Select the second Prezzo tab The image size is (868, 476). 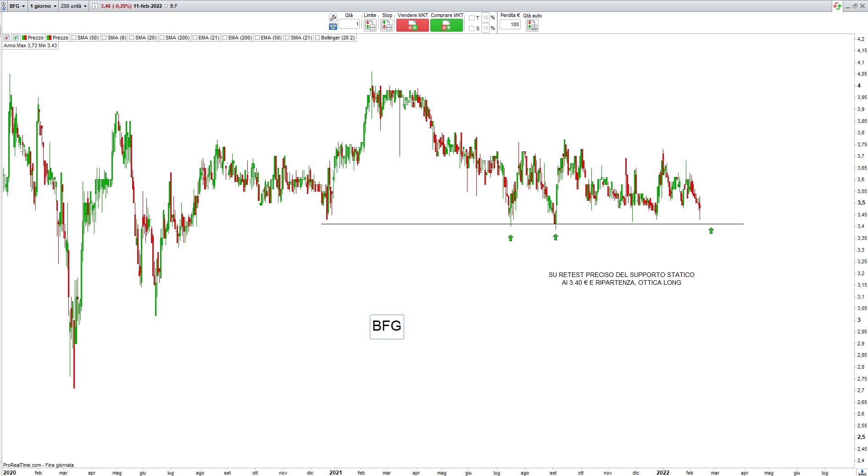point(57,38)
